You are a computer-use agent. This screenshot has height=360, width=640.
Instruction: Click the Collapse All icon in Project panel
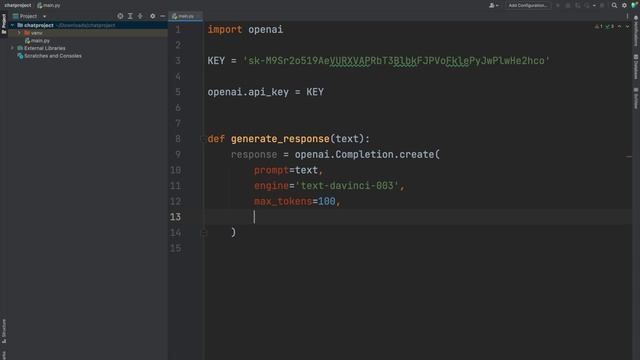tap(140, 16)
